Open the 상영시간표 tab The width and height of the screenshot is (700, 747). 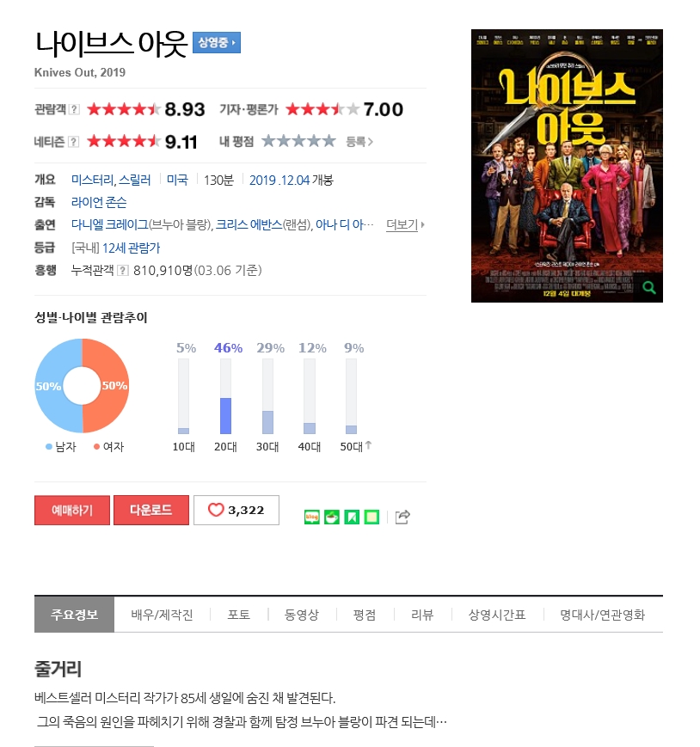click(x=497, y=615)
